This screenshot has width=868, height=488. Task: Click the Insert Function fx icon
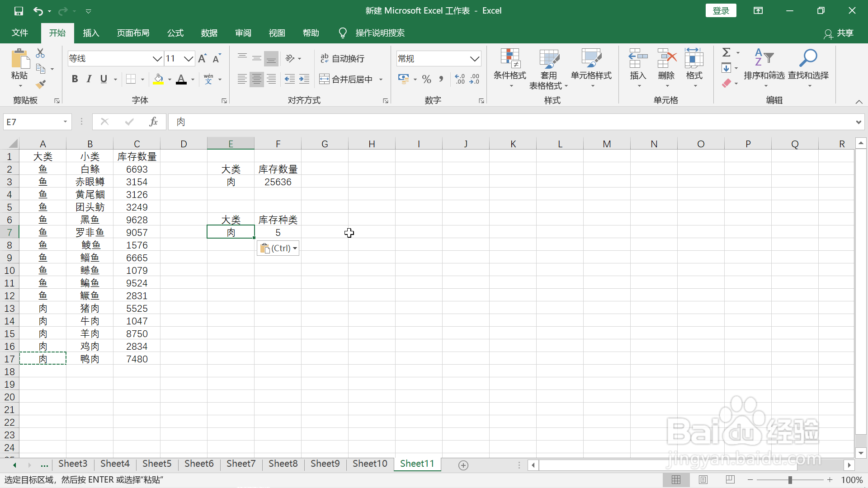[x=153, y=122]
